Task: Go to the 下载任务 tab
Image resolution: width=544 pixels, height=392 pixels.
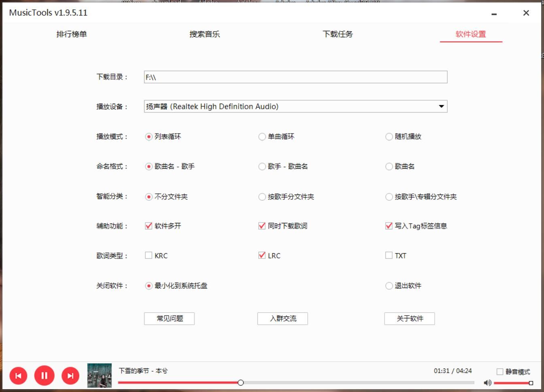Action: coord(338,34)
